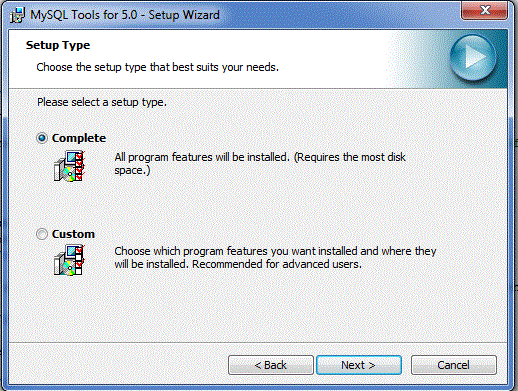The width and height of the screenshot is (518, 391).
Task: Click 'All program features will be installed' text
Action: click(202, 157)
